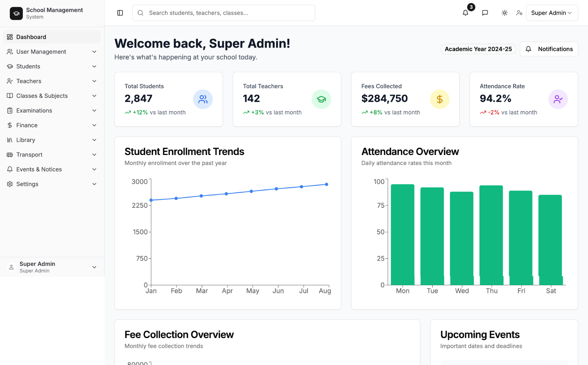Open Examinations in the sidebar

point(34,110)
